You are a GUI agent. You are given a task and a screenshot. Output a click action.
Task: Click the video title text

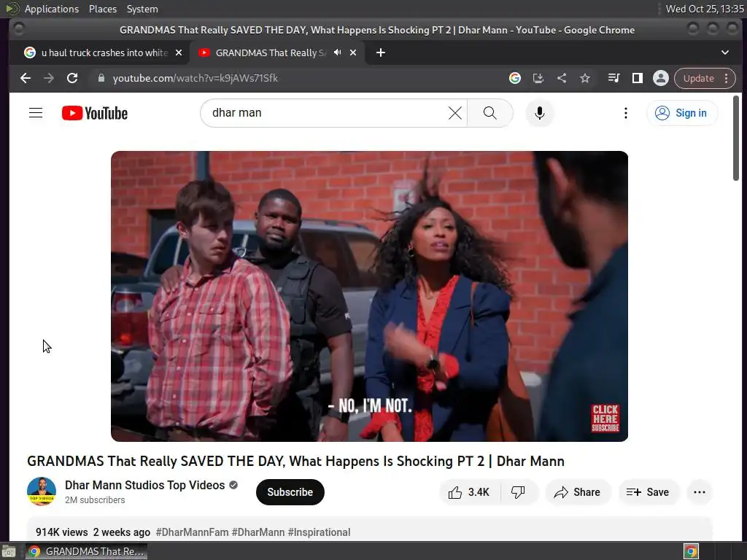point(295,461)
